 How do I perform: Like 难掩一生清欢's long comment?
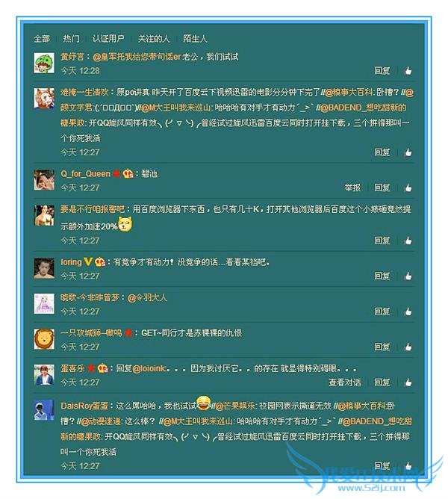point(408,152)
